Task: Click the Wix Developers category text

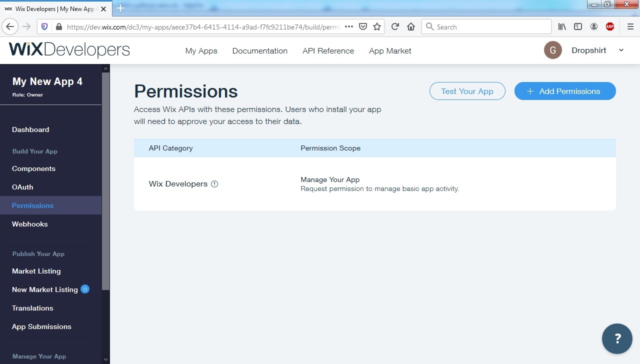Action: 178,184
